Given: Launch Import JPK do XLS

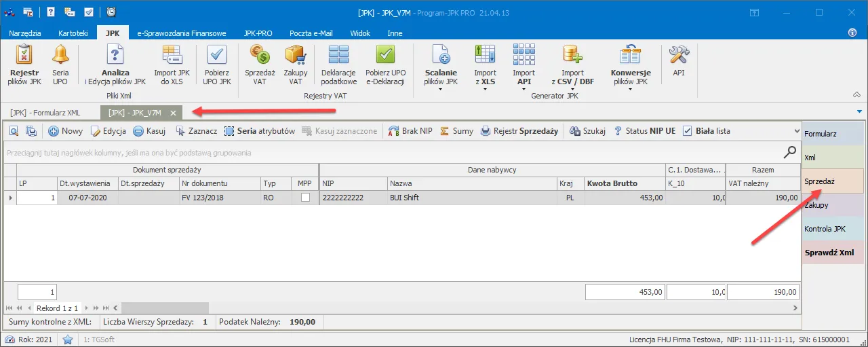Looking at the screenshot, I should click(x=172, y=65).
